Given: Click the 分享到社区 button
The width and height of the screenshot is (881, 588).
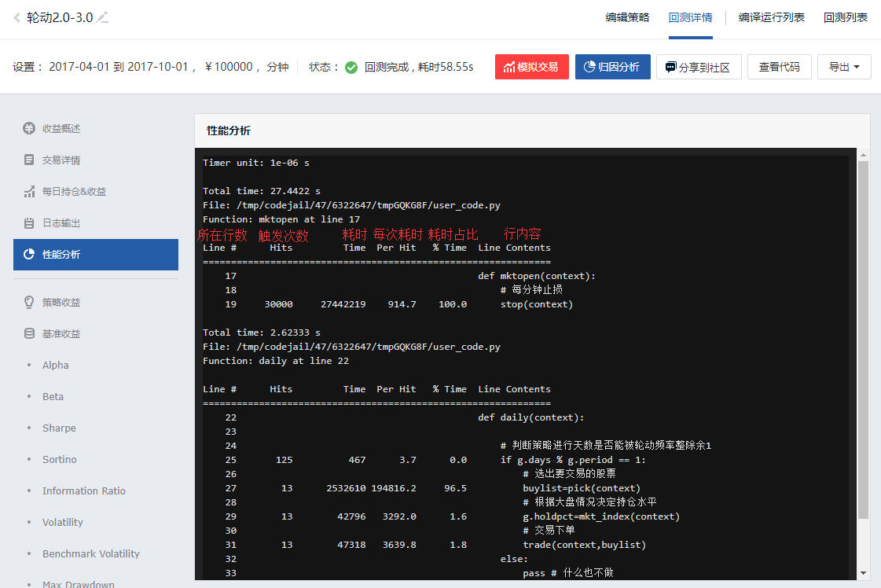Looking at the screenshot, I should (698, 67).
